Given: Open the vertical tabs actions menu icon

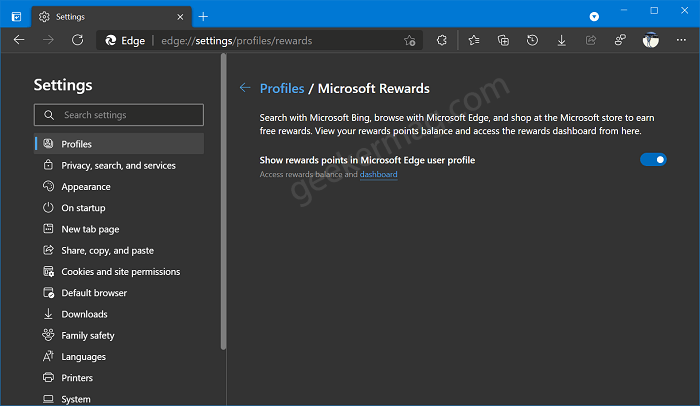Looking at the screenshot, I should tap(17, 17).
